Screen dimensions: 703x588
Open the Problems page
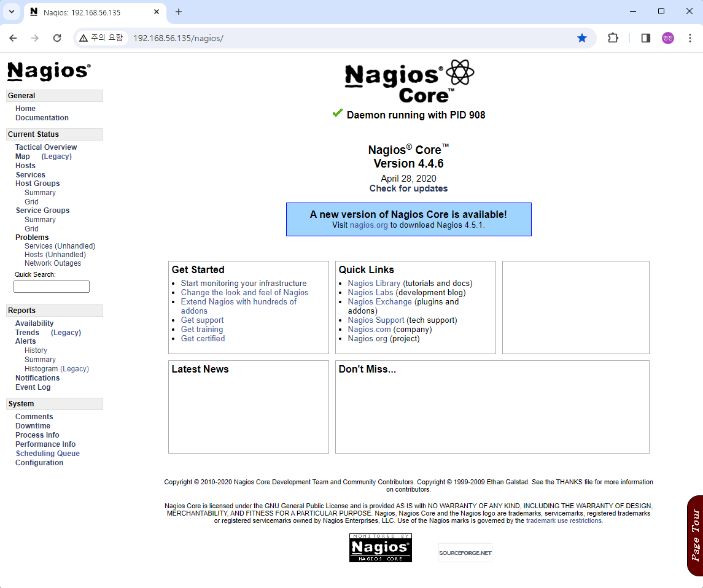[32, 237]
